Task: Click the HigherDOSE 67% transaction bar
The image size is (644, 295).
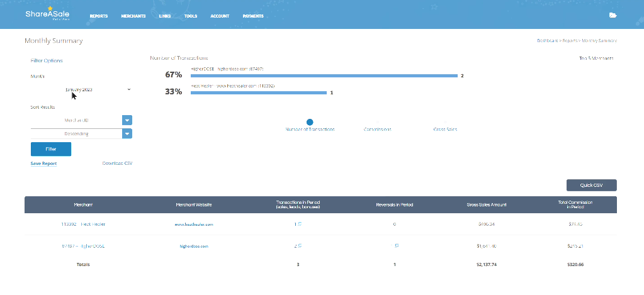Action: coord(324,76)
